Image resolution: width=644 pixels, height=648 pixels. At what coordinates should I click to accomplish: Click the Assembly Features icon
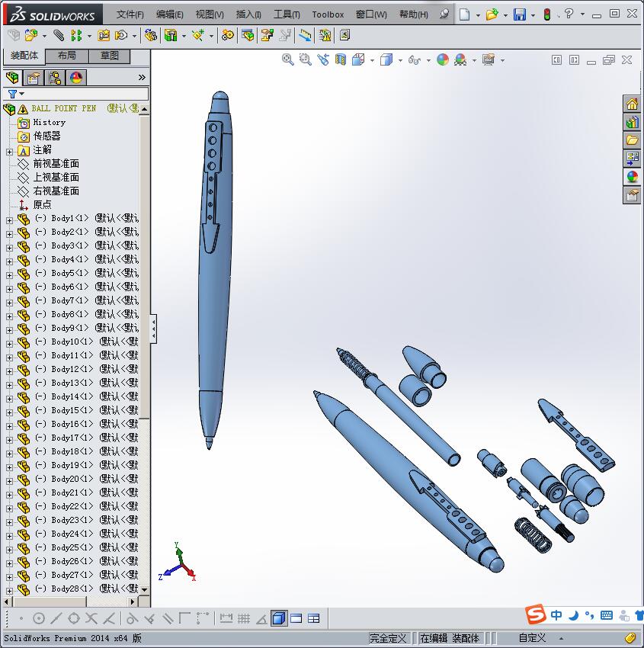point(171,36)
